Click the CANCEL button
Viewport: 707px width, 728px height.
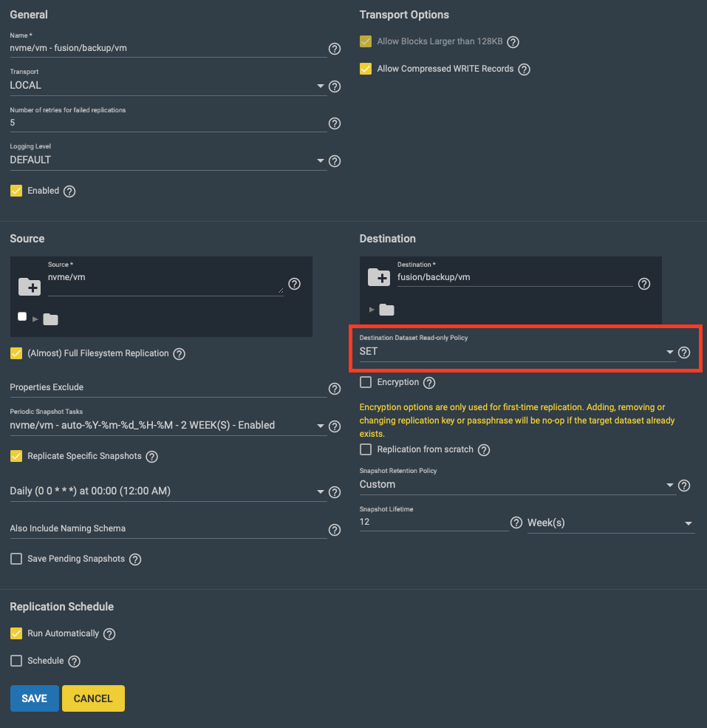(93, 698)
